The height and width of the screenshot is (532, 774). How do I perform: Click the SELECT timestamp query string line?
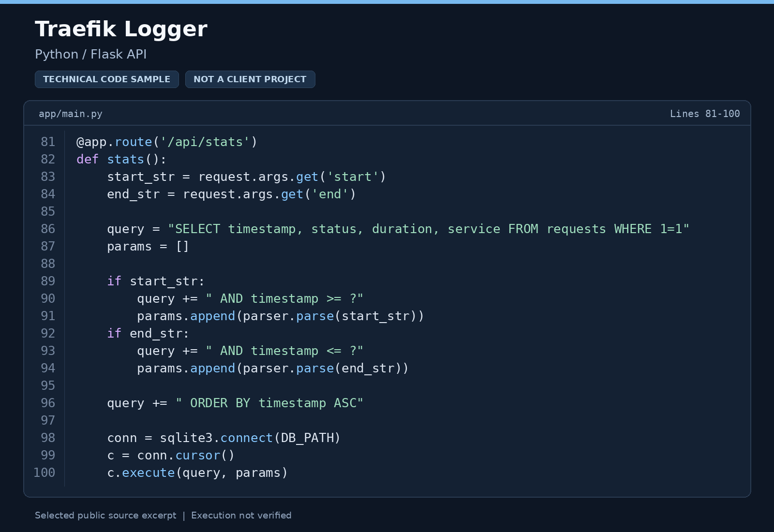click(x=398, y=229)
